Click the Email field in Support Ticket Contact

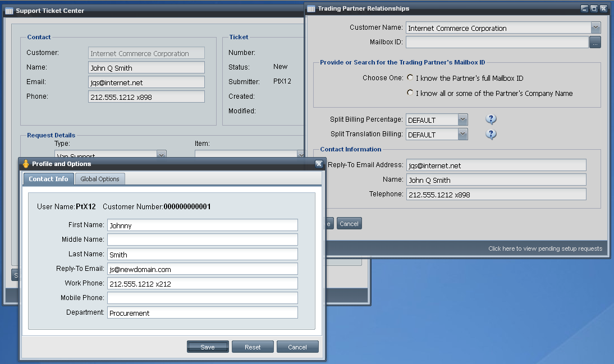point(146,82)
